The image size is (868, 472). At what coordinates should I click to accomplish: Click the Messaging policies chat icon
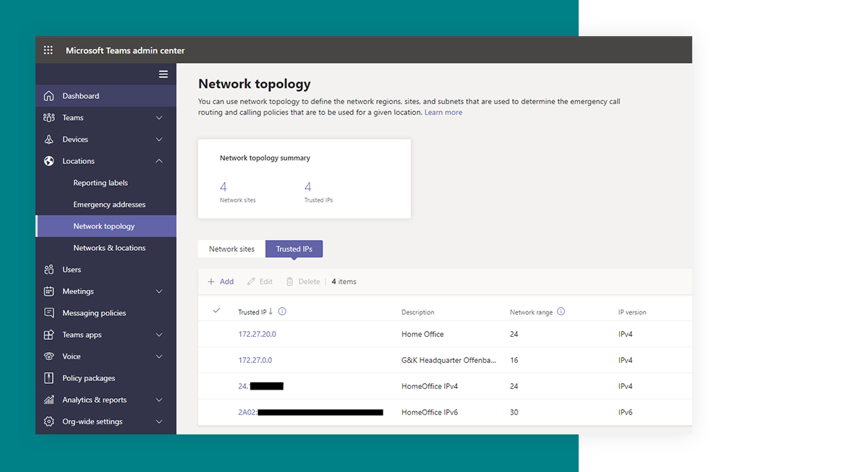(x=49, y=313)
